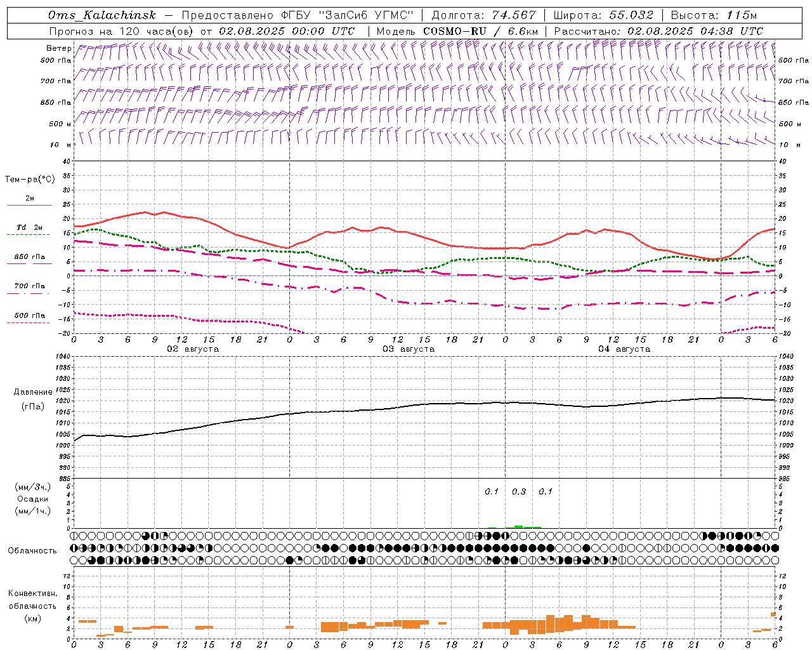Image resolution: width=812 pixels, height=650 pixels.
Task: Click the Высота: 115м entry
Action: 714,15
